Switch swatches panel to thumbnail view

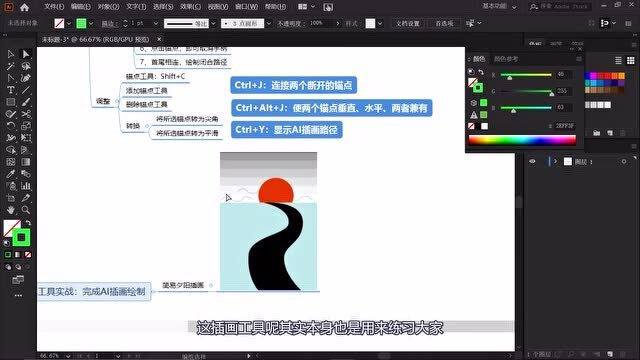click(631, 60)
